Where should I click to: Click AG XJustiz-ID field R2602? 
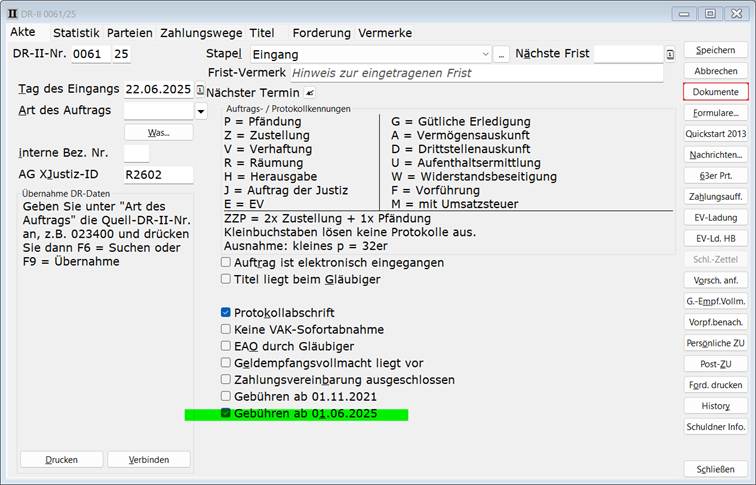(159, 175)
